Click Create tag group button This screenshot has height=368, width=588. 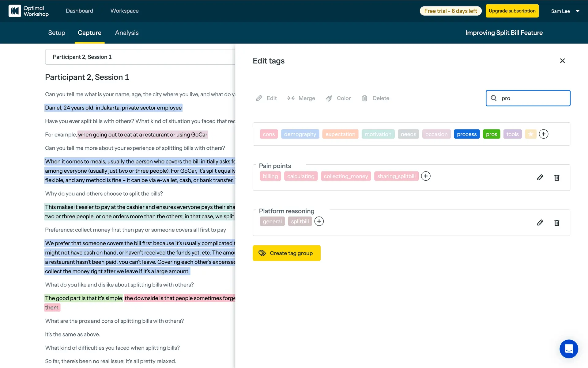click(x=286, y=253)
